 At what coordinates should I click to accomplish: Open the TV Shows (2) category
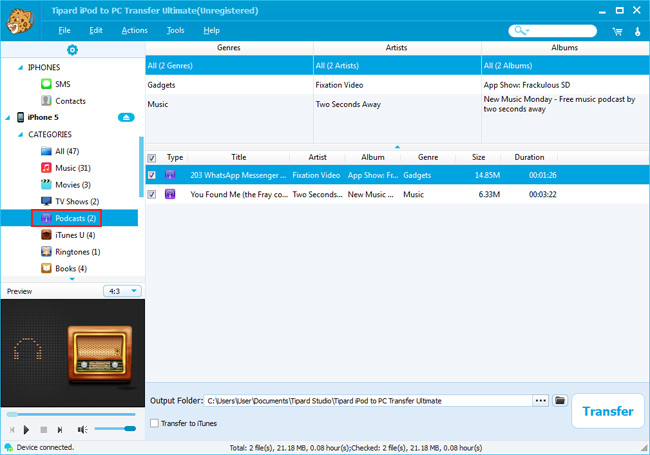[x=77, y=201]
